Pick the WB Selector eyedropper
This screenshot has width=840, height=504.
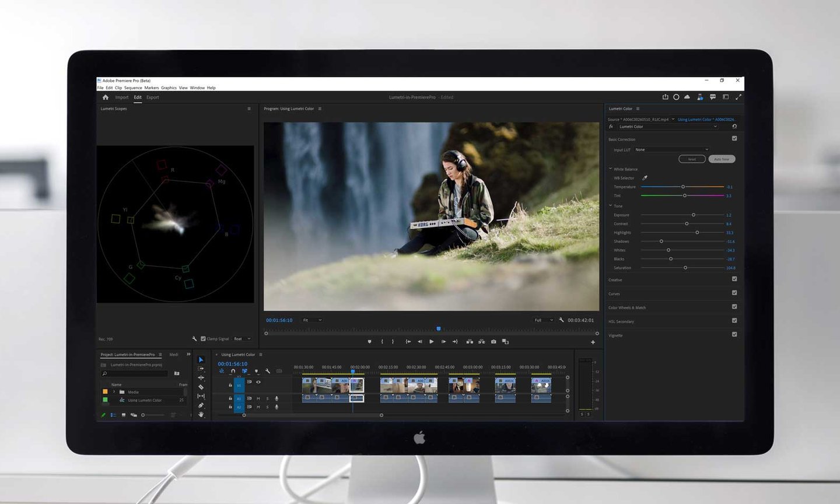tap(645, 178)
